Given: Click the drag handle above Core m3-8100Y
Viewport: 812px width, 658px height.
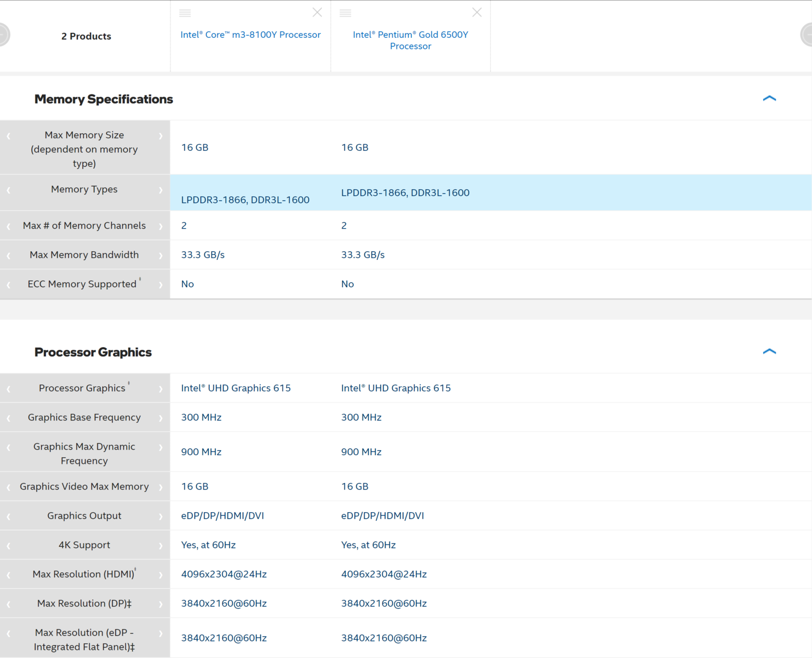Looking at the screenshot, I should pyautogui.click(x=185, y=13).
